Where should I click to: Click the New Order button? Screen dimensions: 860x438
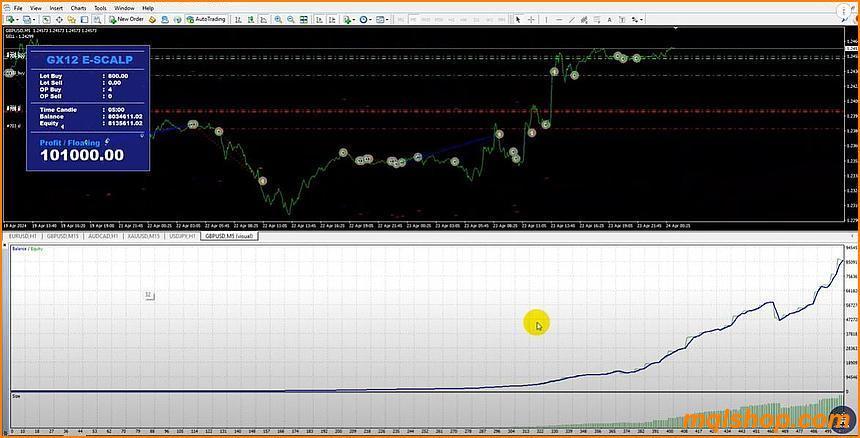coord(126,19)
